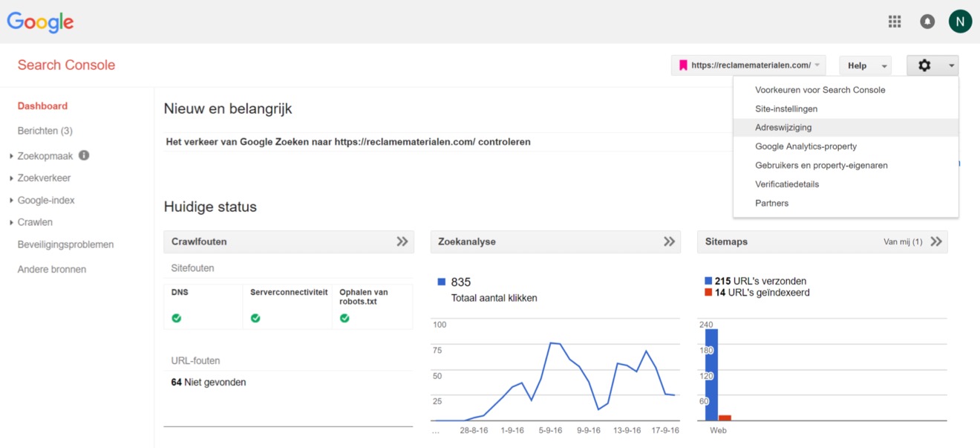Open Zoekanalyse details via double-arrow icon

tap(669, 241)
